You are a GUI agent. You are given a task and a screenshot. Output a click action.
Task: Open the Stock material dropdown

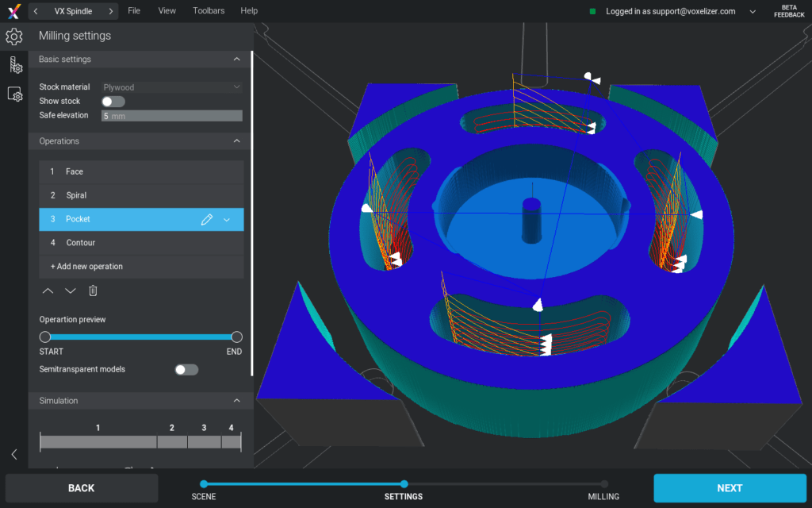tap(171, 87)
